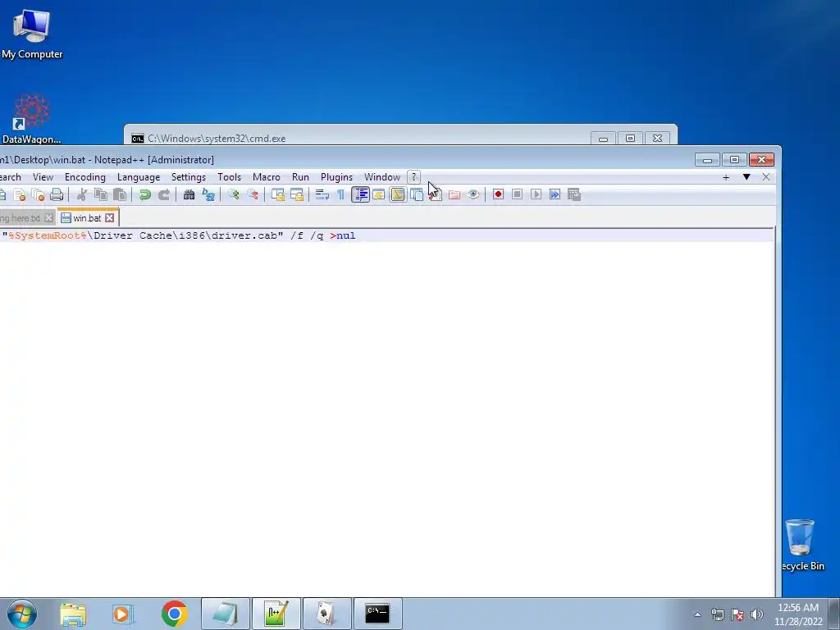Close the here.txt tab
The height and width of the screenshot is (630, 840).
48,218
